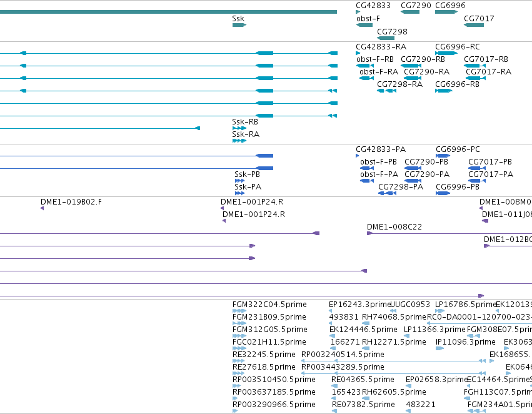The height and width of the screenshot is (414, 532).
Task: Open the obst-F-RA transcript feature
Action: [366, 78]
